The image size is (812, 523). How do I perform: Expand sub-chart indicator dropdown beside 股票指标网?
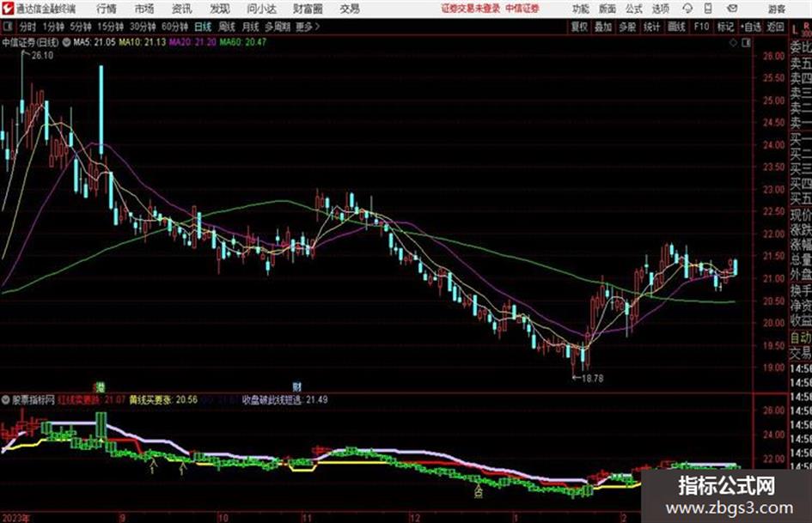click(6, 399)
